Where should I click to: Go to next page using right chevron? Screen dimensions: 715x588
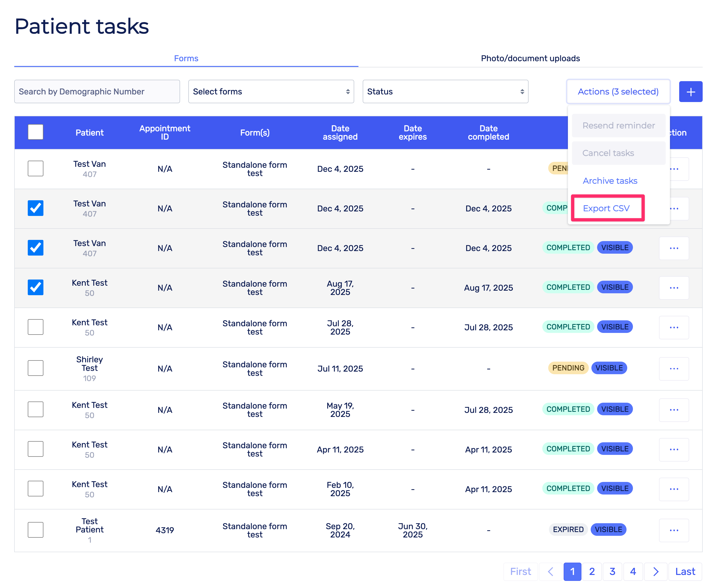point(655,571)
